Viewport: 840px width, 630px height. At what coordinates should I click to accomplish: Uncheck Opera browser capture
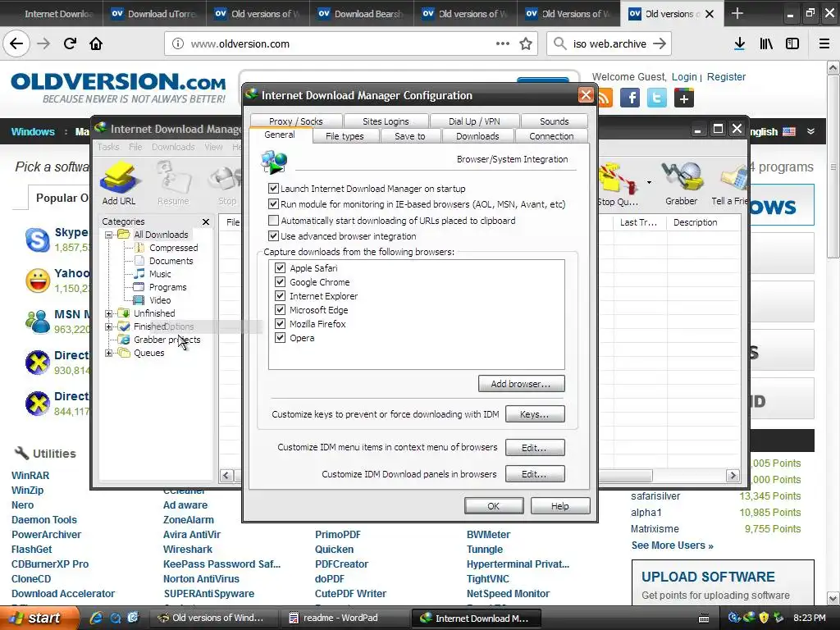click(281, 337)
